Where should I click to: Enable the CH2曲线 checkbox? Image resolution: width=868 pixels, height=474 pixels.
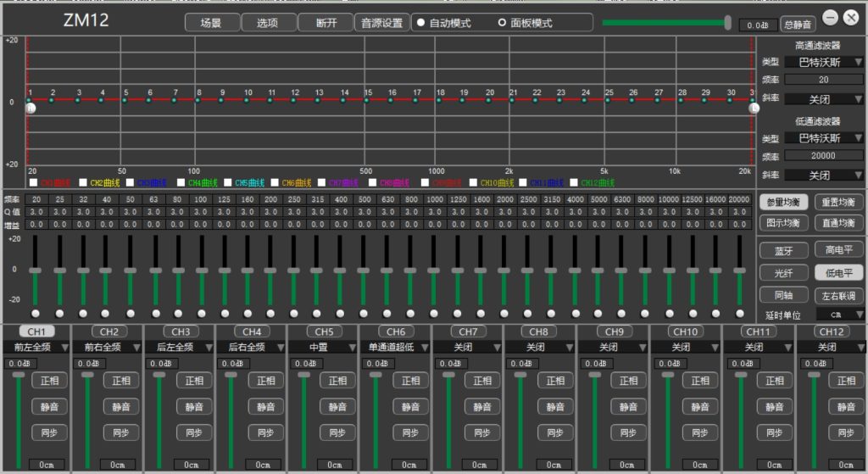pyautogui.click(x=83, y=182)
